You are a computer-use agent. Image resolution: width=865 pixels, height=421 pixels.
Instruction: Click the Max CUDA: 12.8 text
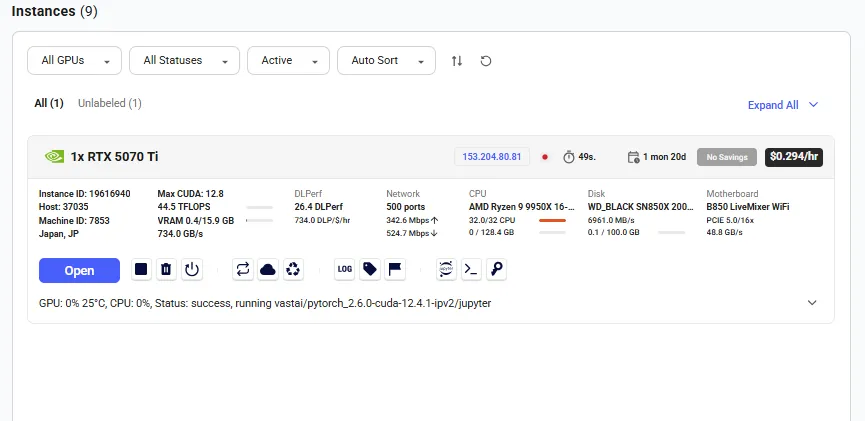pyautogui.click(x=190, y=194)
